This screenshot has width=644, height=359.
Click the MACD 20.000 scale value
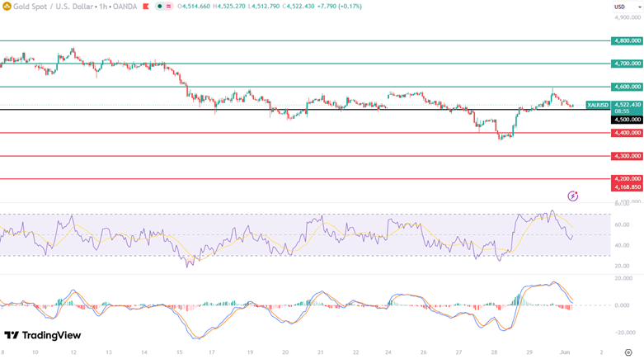[x=623, y=278]
